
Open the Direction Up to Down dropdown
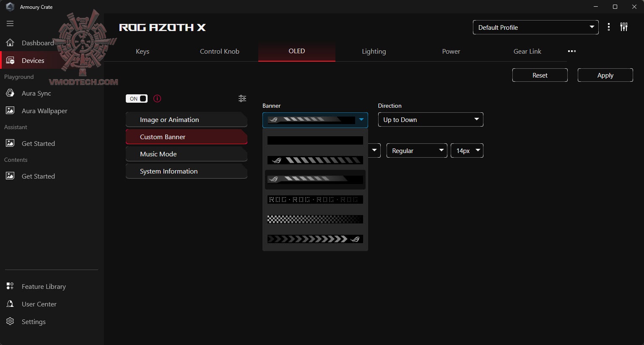pyautogui.click(x=431, y=119)
